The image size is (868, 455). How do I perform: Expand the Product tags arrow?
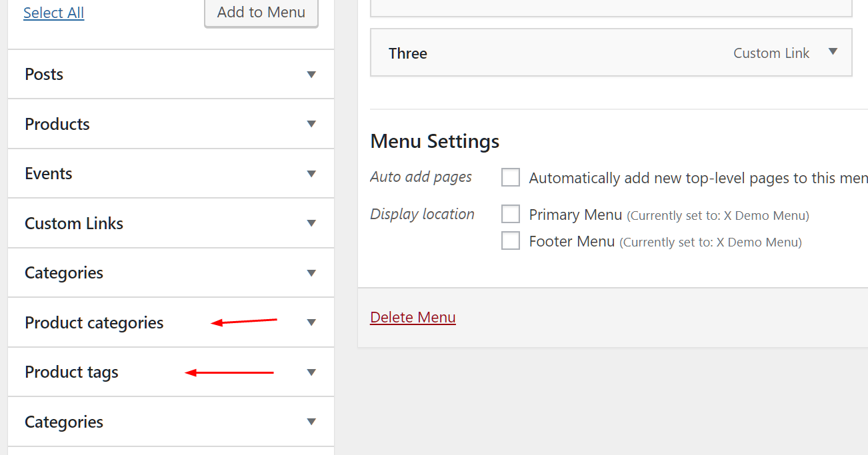tap(311, 372)
